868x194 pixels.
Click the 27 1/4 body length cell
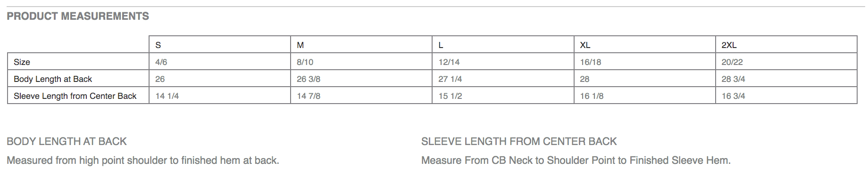[x=450, y=79]
